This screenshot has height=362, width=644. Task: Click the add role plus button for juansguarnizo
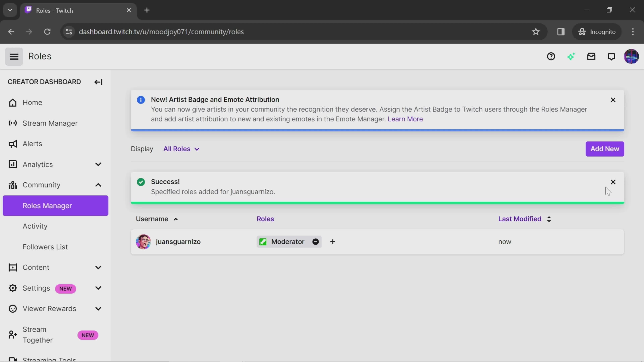tap(333, 241)
